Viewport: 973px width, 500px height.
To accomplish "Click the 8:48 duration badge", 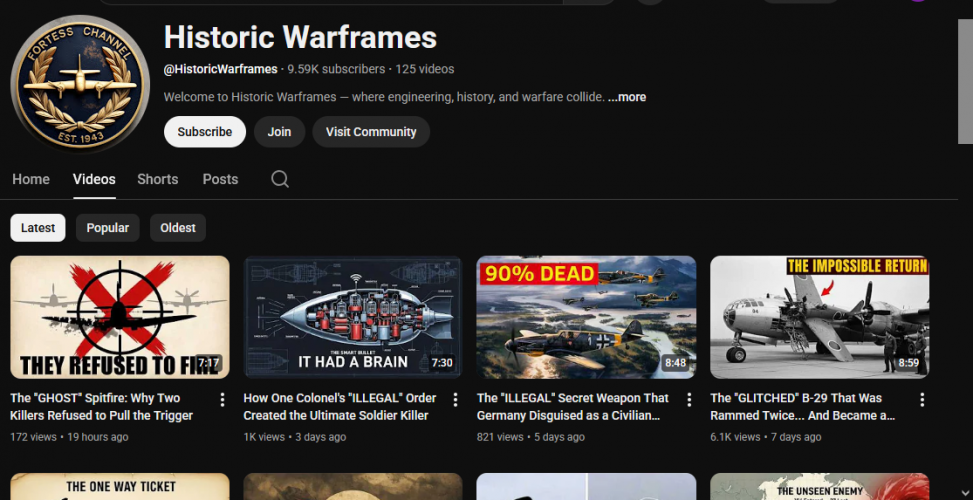I will coord(675,363).
